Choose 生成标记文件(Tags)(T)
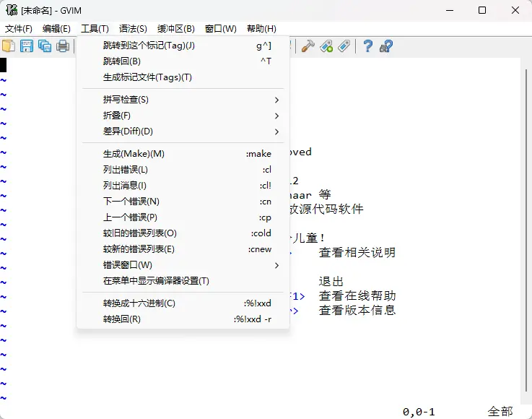 [x=183, y=77]
